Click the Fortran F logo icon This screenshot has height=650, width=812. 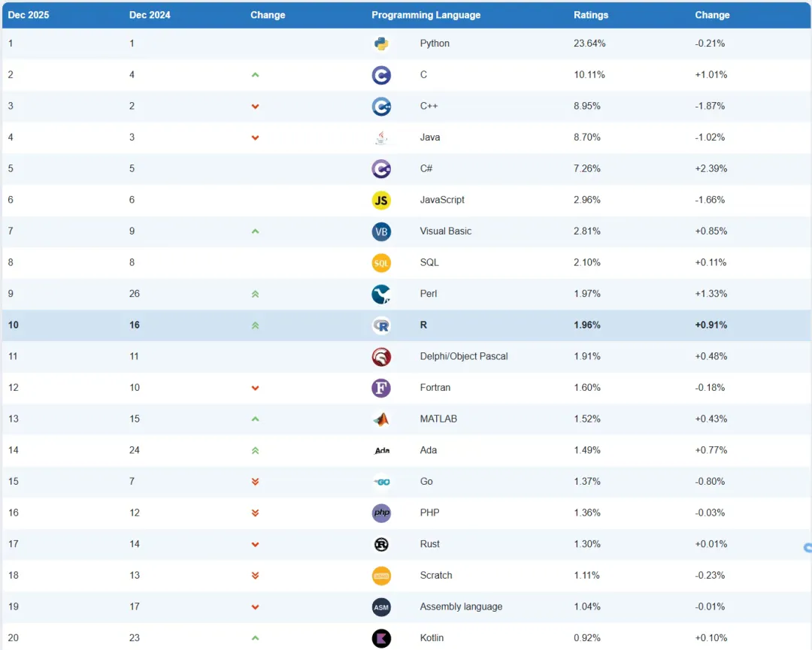(x=381, y=388)
